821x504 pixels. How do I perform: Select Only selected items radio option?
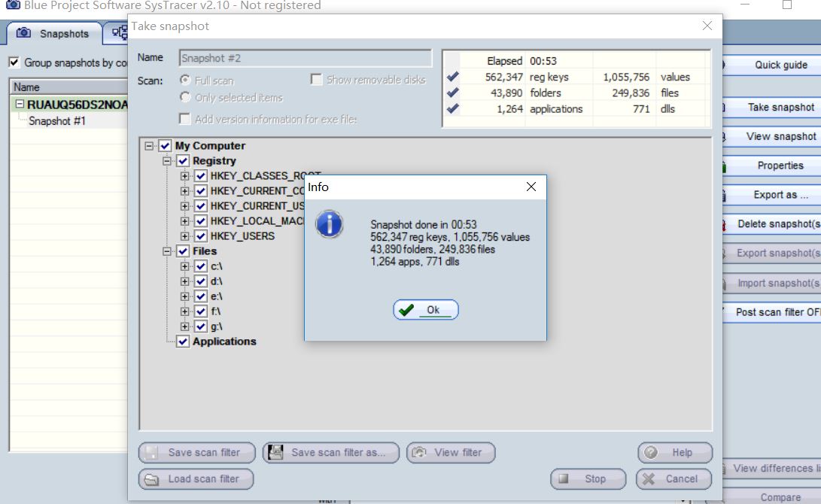point(185,97)
